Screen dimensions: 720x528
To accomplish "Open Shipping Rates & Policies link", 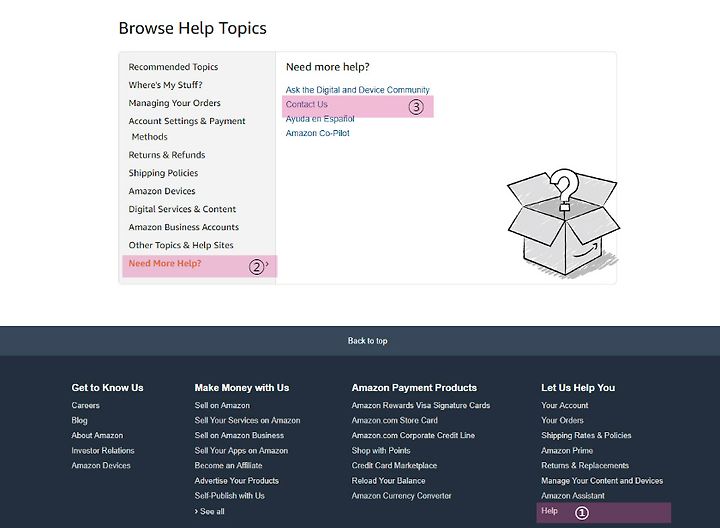I will click(x=586, y=435).
